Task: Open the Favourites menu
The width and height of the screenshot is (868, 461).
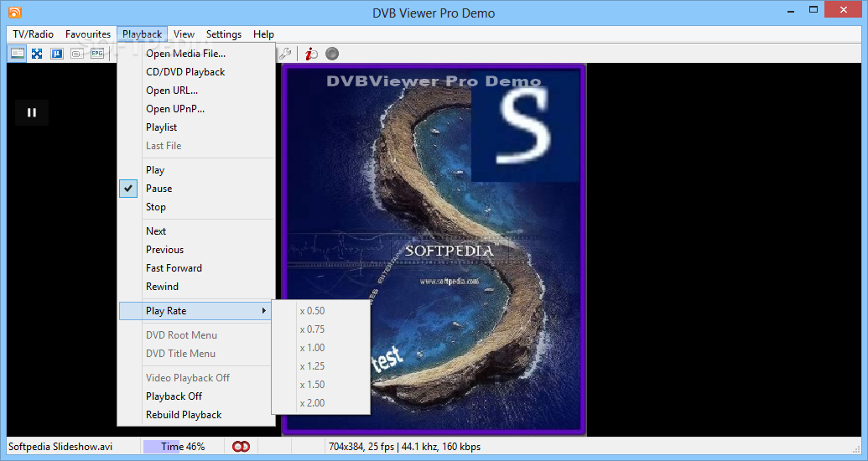Action: tap(88, 34)
